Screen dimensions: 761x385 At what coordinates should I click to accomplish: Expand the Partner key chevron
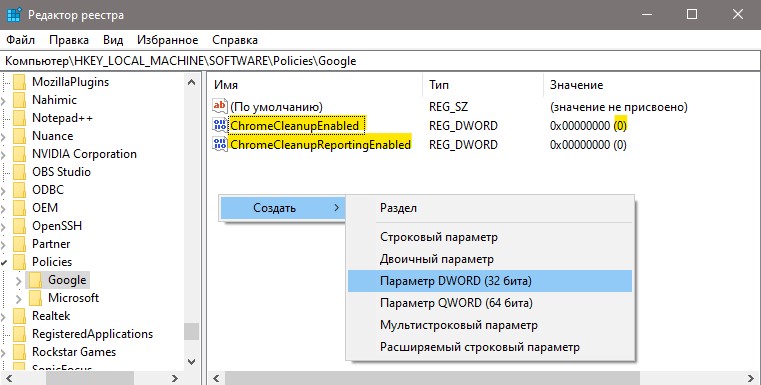click(x=3, y=245)
